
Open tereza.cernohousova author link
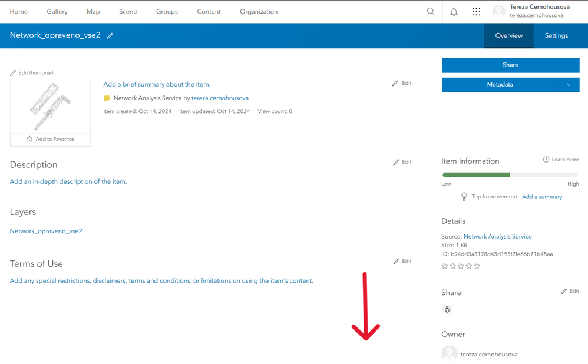(x=220, y=98)
